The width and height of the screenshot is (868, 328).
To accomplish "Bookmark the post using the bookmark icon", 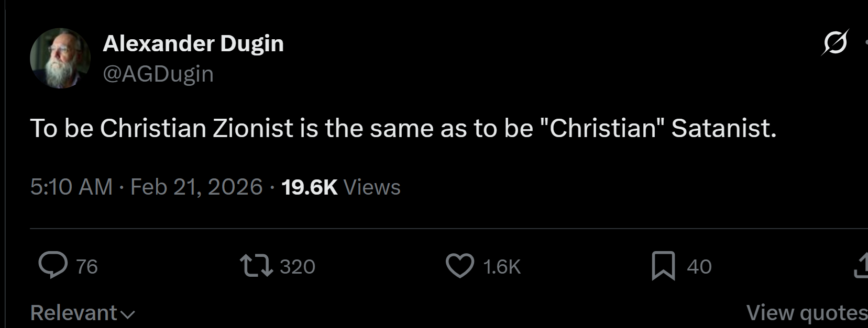I will tap(663, 265).
